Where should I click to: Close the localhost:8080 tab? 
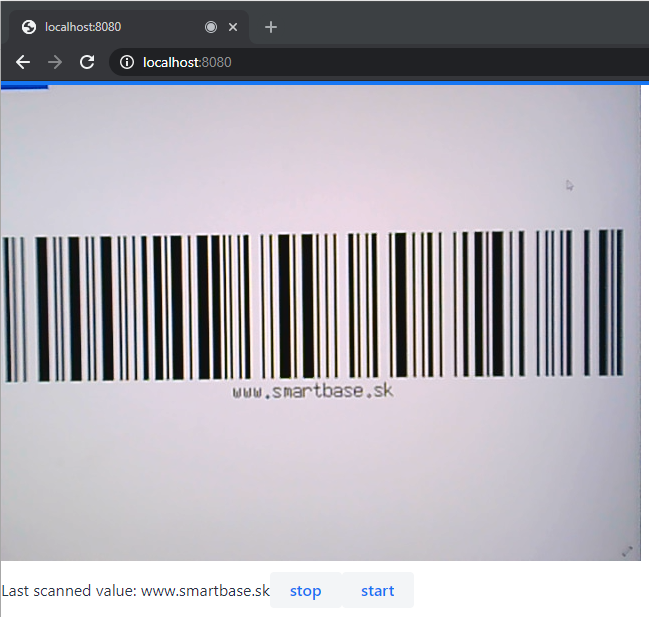point(233,27)
